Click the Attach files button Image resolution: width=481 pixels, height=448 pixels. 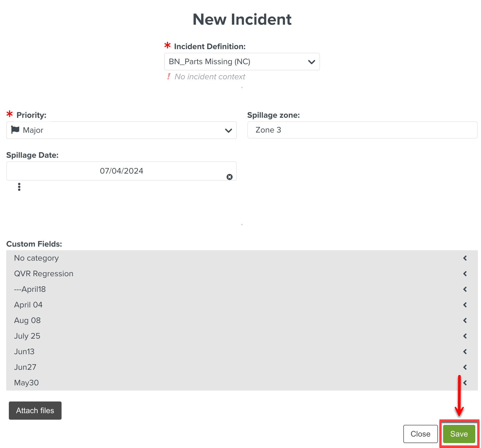tap(35, 411)
